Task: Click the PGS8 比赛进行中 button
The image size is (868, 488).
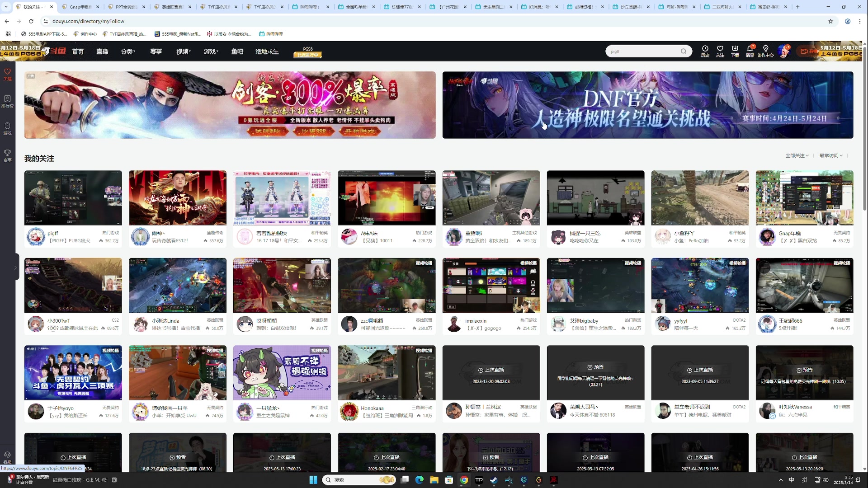Action: pyautogui.click(x=308, y=52)
